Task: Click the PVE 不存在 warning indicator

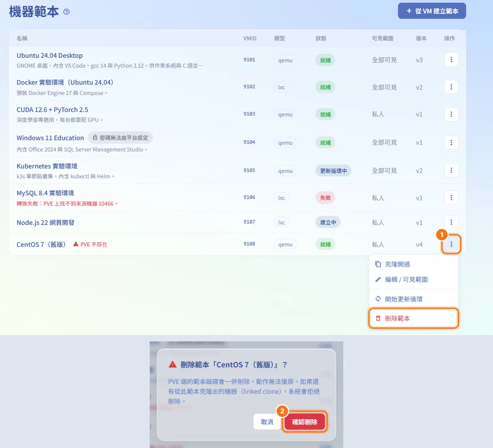Action: point(90,244)
